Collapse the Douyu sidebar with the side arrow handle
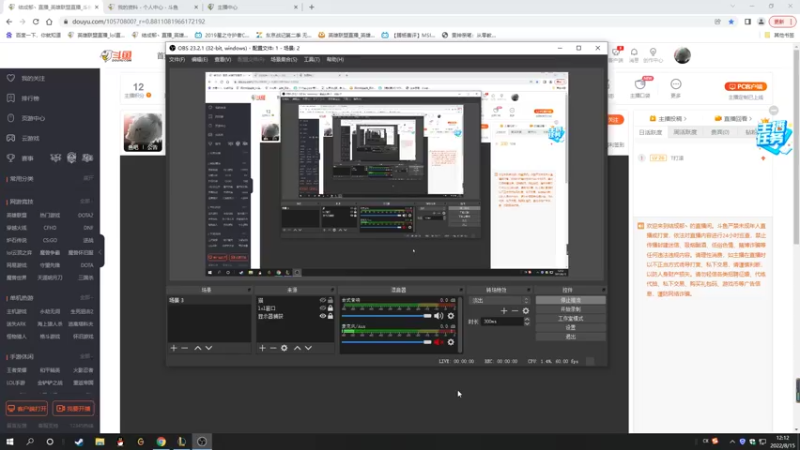The height and width of the screenshot is (450, 800). tap(102, 252)
